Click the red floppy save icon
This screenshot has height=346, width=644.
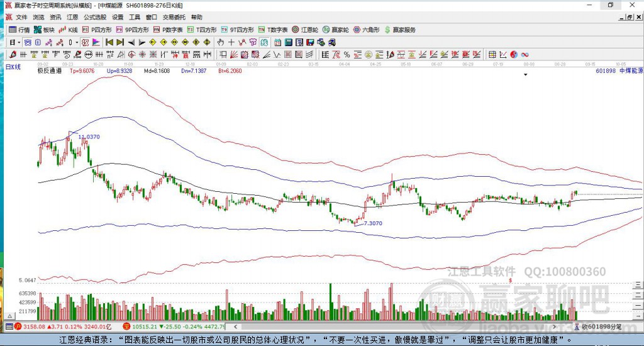point(310,42)
